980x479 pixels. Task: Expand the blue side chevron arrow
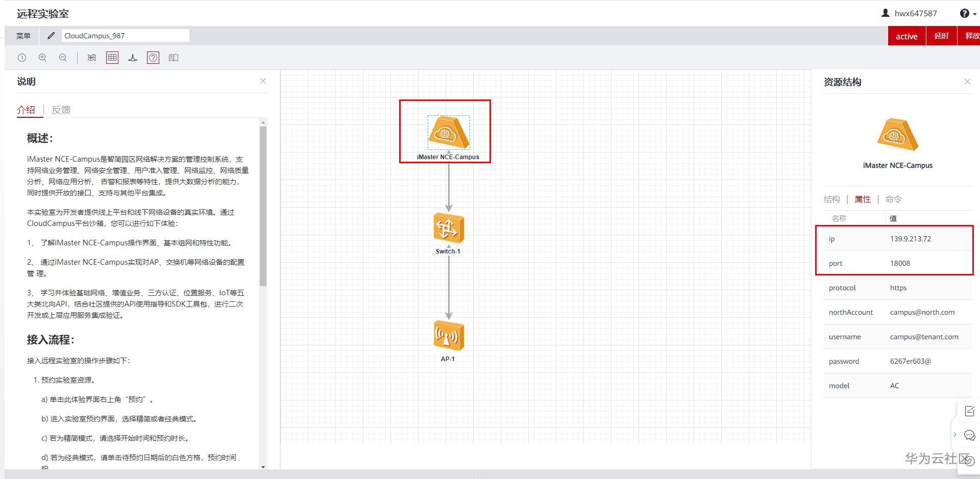pyautogui.click(x=955, y=435)
